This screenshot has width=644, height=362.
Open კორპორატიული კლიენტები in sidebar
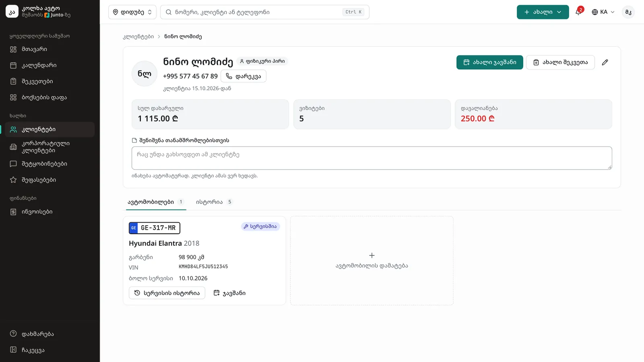tap(50, 147)
